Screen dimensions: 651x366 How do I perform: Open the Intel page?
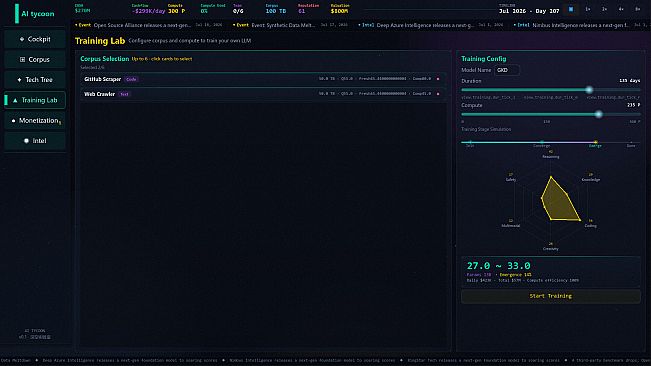coord(35,141)
